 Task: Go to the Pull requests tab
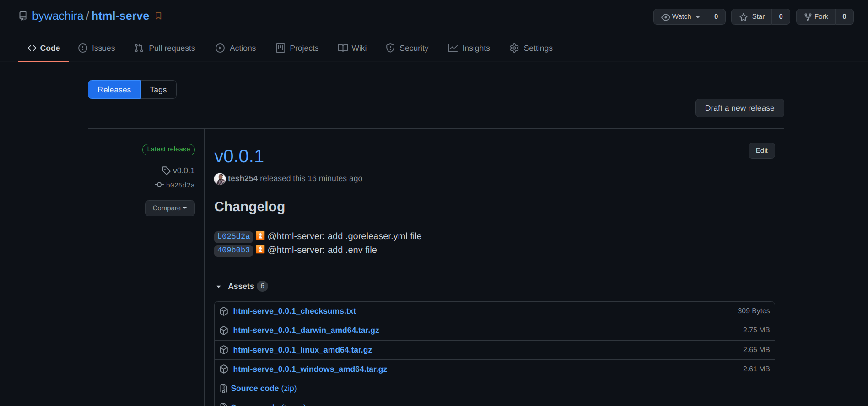(x=165, y=48)
